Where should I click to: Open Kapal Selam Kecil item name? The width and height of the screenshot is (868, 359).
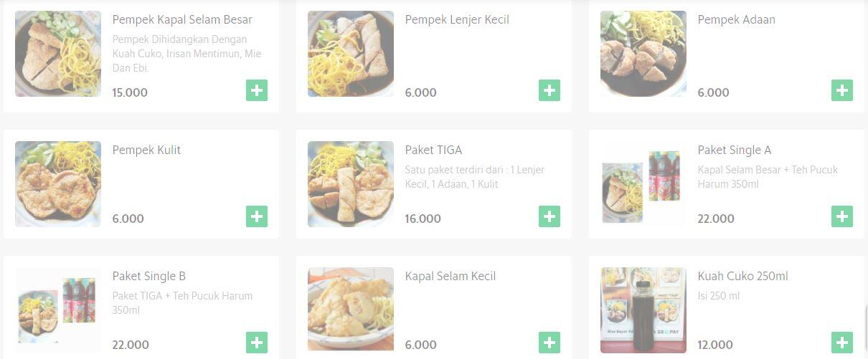click(x=450, y=276)
